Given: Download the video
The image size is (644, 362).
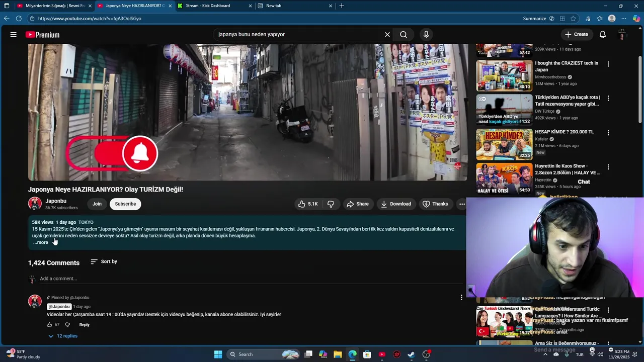Looking at the screenshot, I should click(x=396, y=204).
